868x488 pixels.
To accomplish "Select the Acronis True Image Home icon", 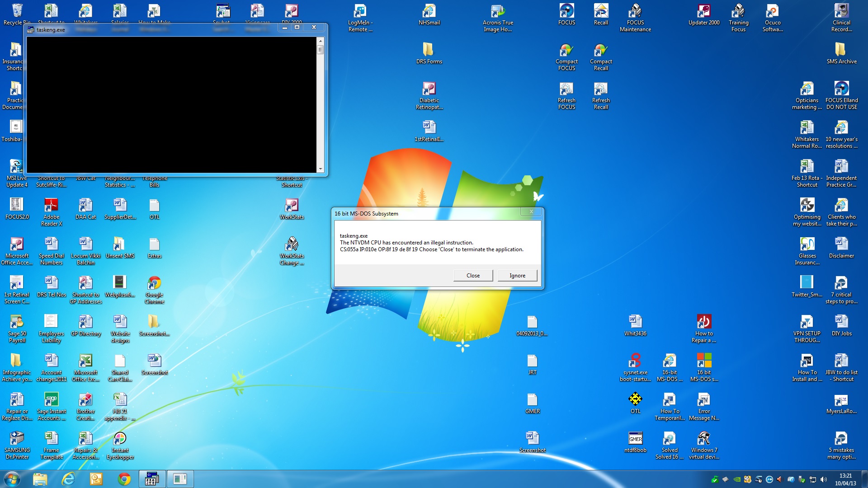I will click(x=498, y=18).
